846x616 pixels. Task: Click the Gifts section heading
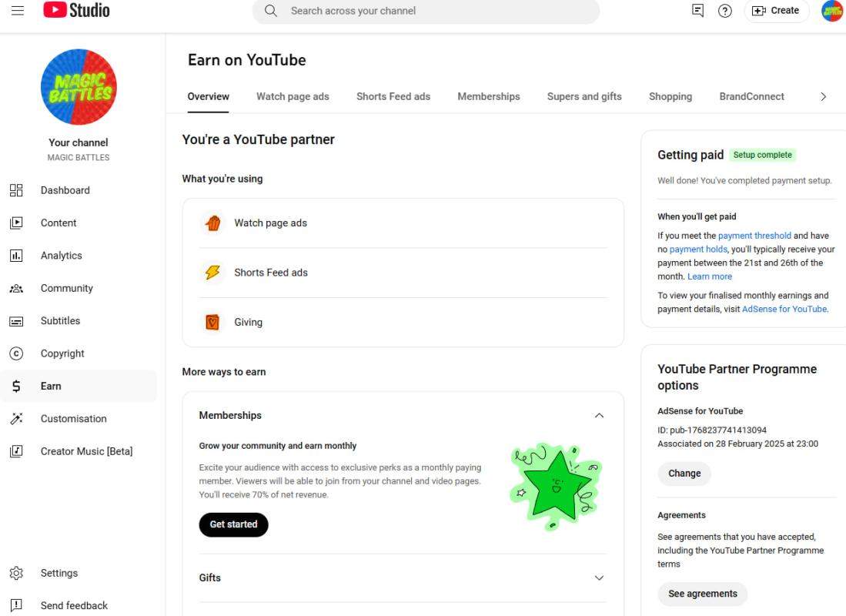pyautogui.click(x=210, y=577)
